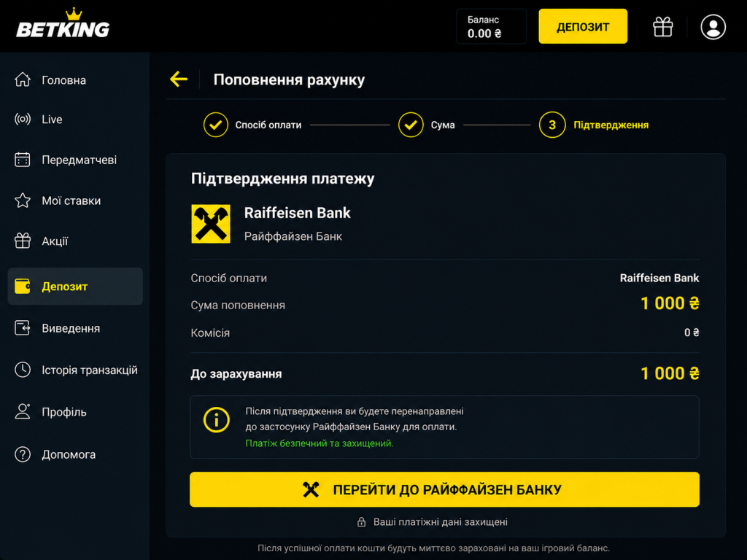The width and height of the screenshot is (747, 560).
Task: Select Депозит in the sidebar
Action: tap(75, 286)
